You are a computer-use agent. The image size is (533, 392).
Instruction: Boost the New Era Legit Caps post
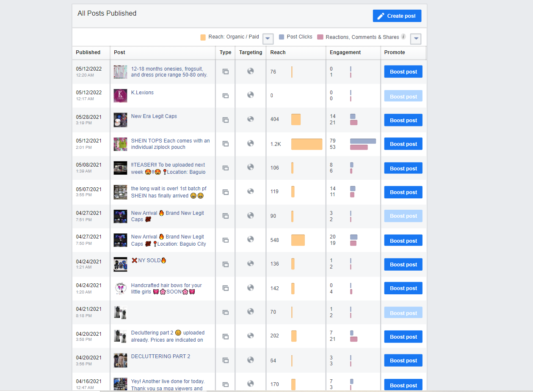pyautogui.click(x=403, y=120)
